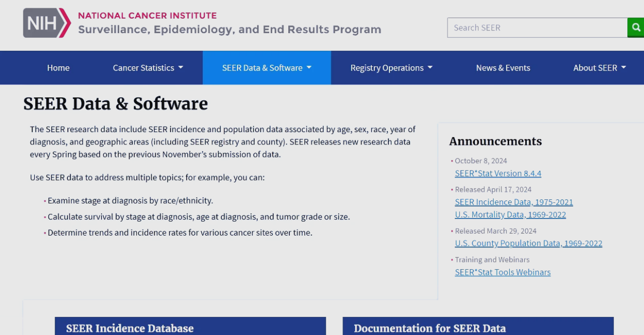Click the Search SEER input field
The height and width of the screenshot is (335, 644).
(x=537, y=27)
